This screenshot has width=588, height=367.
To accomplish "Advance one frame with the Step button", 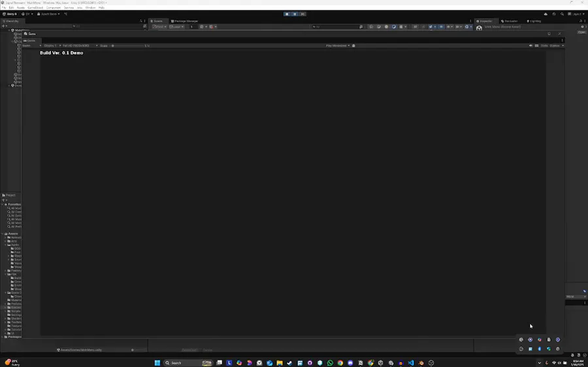I will (302, 14).
